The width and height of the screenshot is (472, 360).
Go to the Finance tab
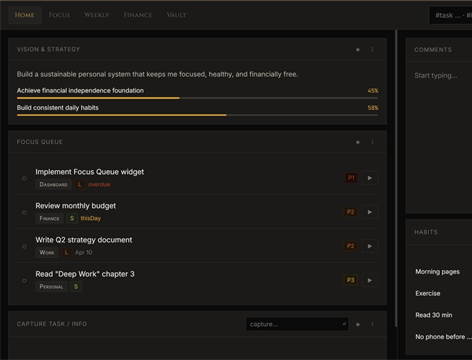pos(138,15)
